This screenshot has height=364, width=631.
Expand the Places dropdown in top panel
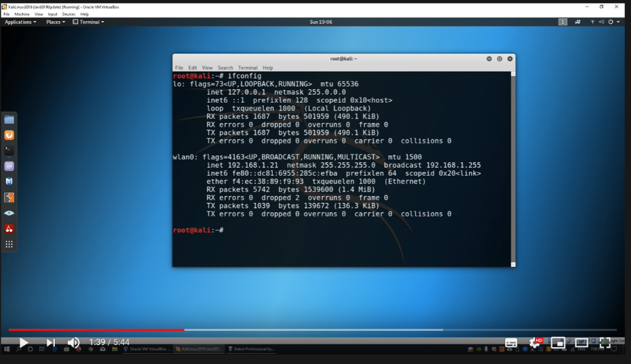pyautogui.click(x=56, y=22)
